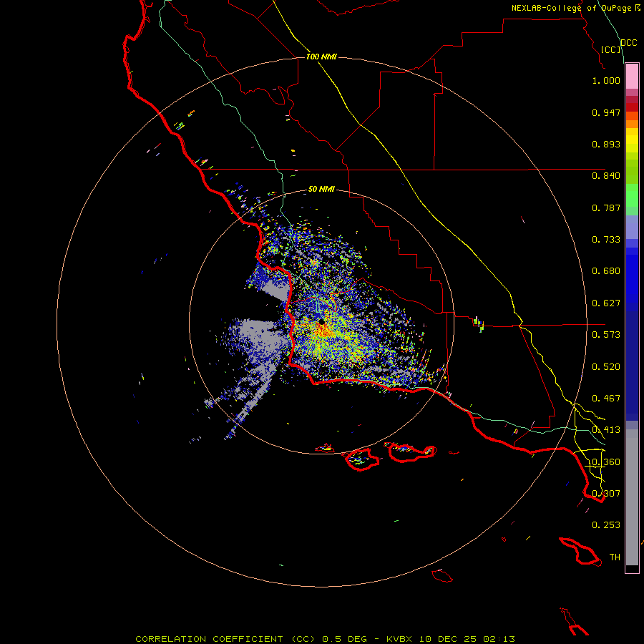This screenshot has width=644, height=644.
Task: Click the 0.307 scale value
Action: [x=606, y=494]
